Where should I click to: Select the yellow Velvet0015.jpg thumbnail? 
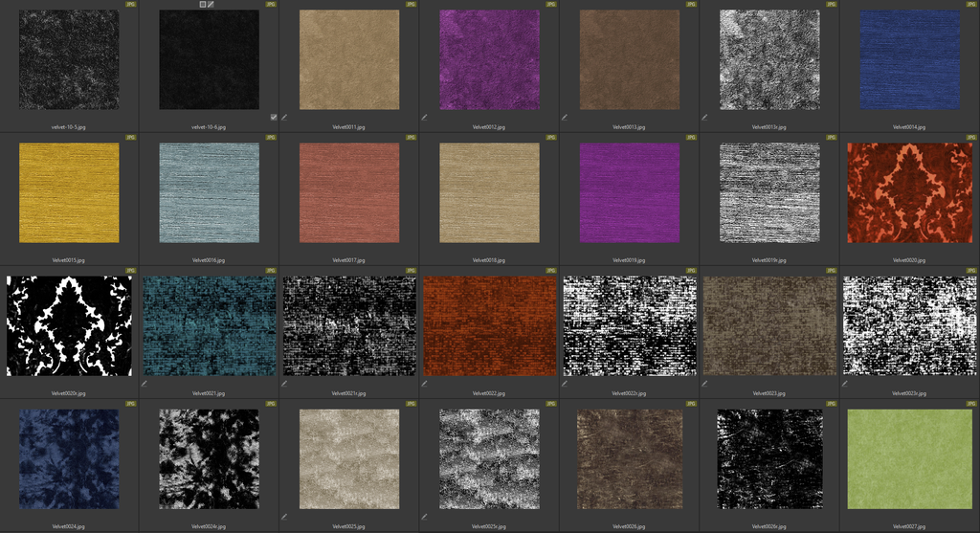coord(69,192)
